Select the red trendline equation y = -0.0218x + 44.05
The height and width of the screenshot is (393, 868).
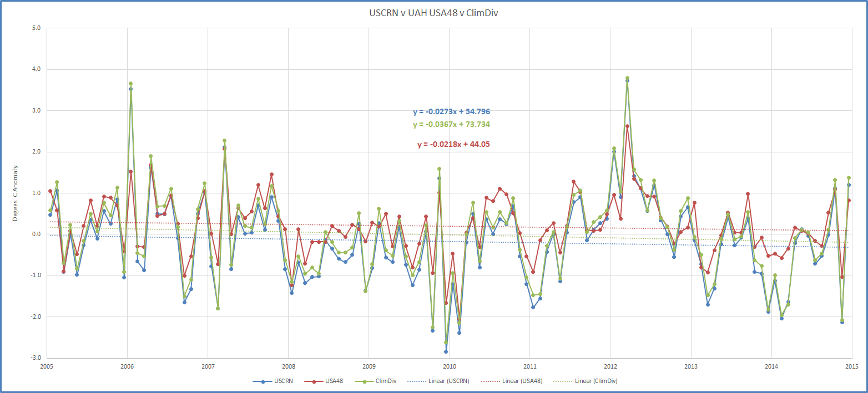453,144
